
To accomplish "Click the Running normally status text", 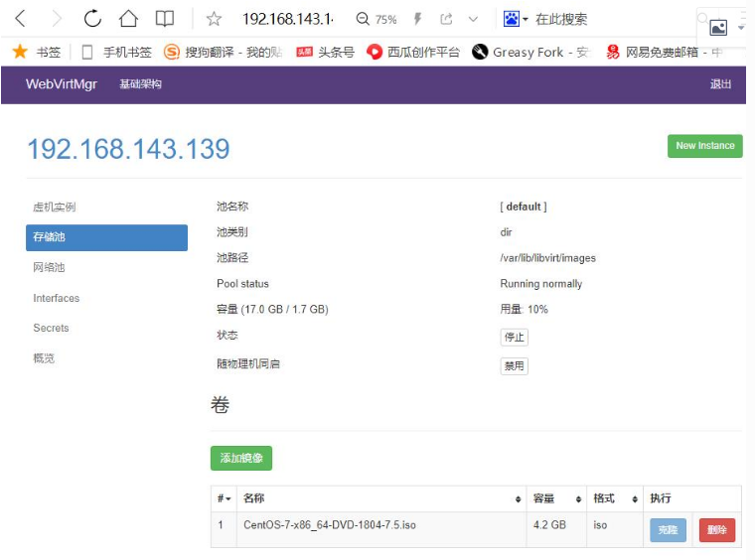I will (x=541, y=284).
